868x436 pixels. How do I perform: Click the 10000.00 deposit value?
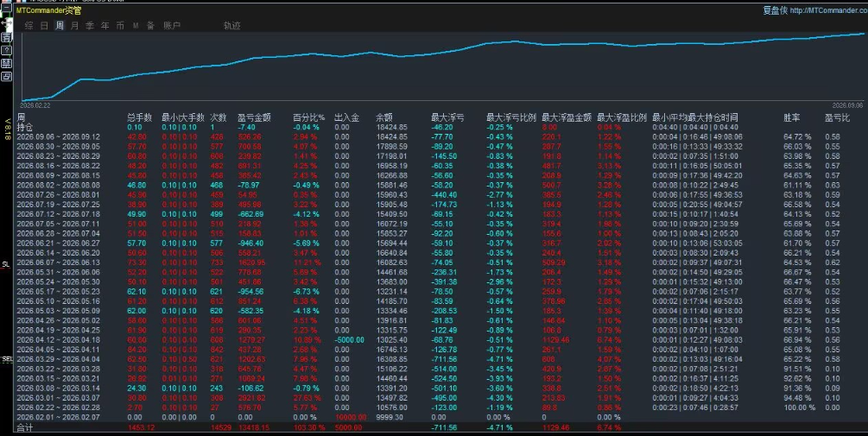coord(351,417)
